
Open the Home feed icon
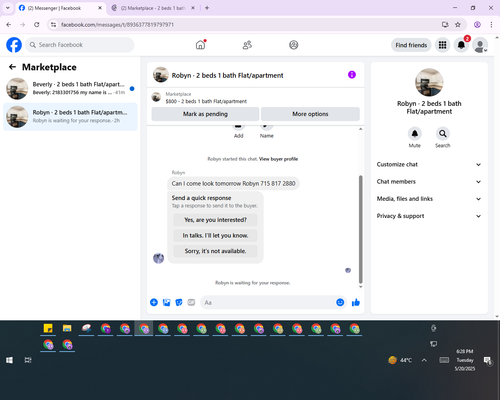click(200, 45)
